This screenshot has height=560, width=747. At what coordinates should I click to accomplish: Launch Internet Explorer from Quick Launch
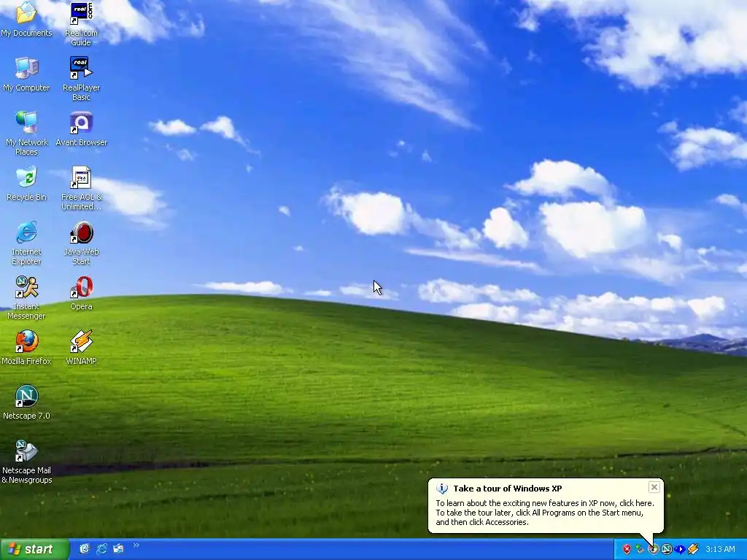(x=101, y=549)
